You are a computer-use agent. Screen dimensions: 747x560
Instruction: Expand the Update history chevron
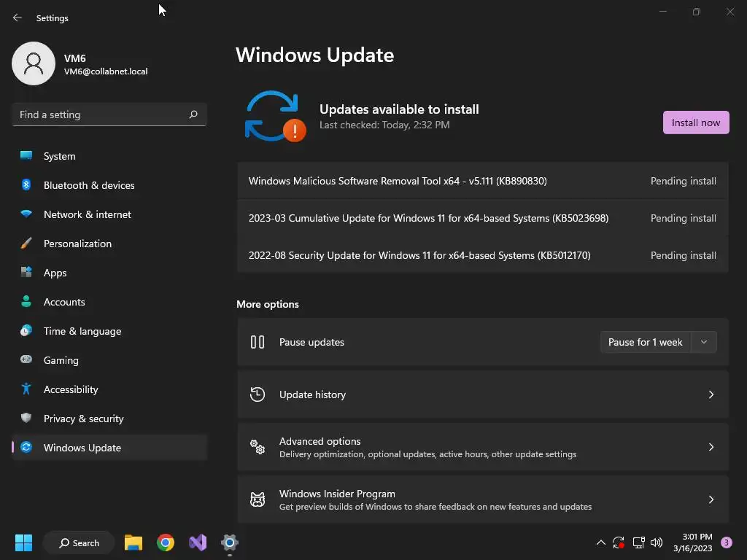pyautogui.click(x=711, y=394)
